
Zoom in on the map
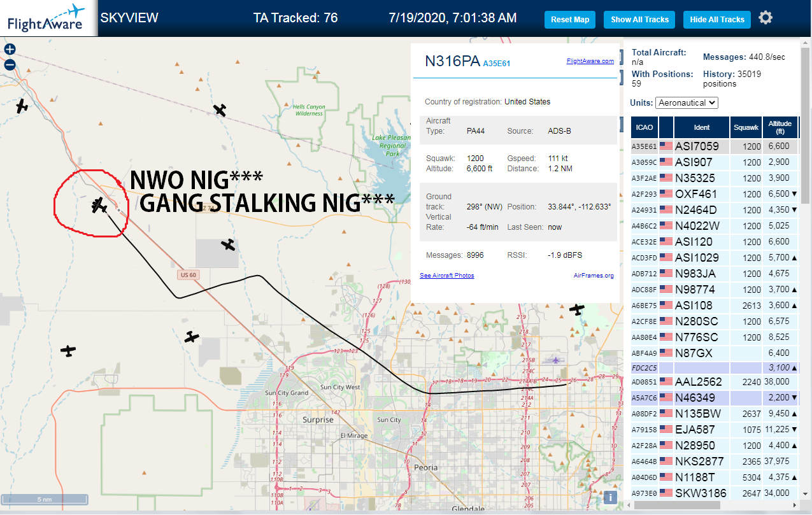[x=10, y=49]
